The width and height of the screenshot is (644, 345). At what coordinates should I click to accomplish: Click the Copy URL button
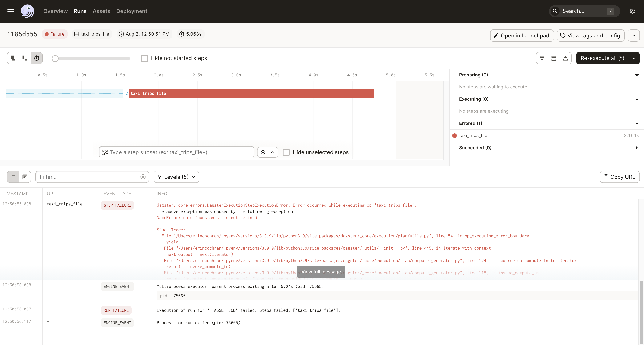point(620,177)
